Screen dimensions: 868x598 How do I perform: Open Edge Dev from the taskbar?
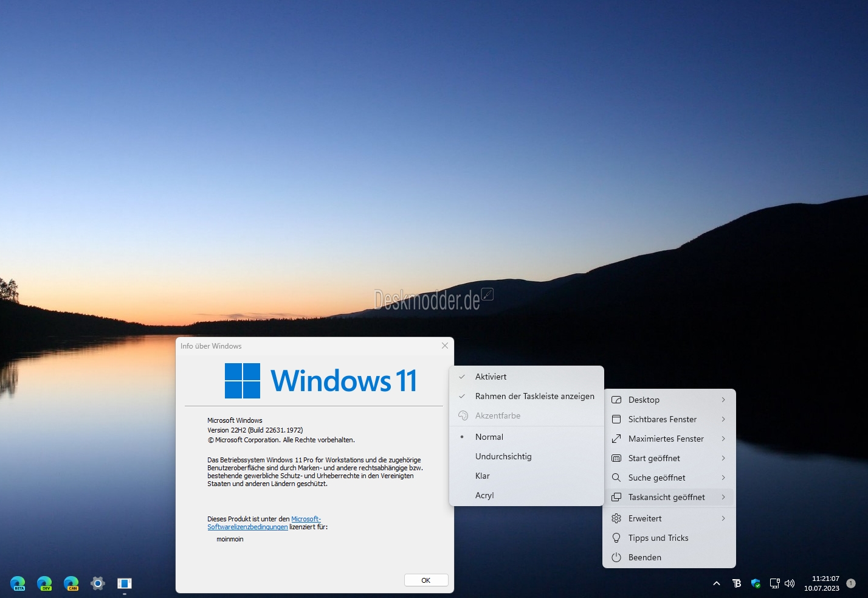[44, 583]
